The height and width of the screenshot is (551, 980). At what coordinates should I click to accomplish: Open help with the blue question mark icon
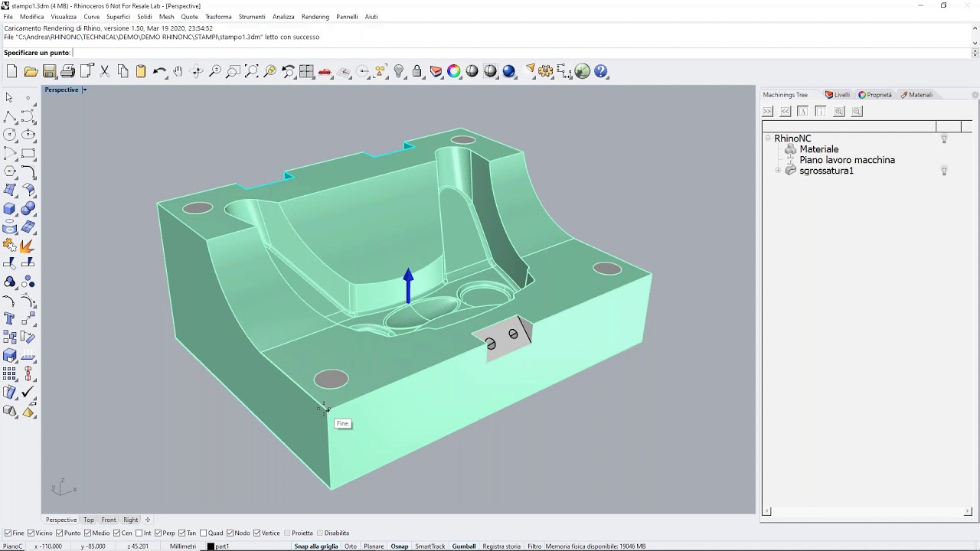[601, 71]
